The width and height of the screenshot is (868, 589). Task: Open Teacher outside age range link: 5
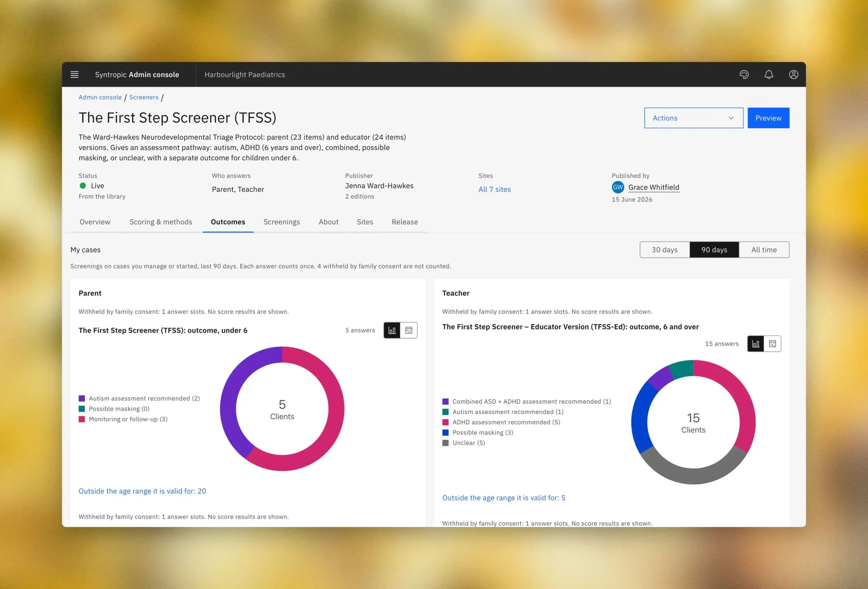click(x=504, y=498)
